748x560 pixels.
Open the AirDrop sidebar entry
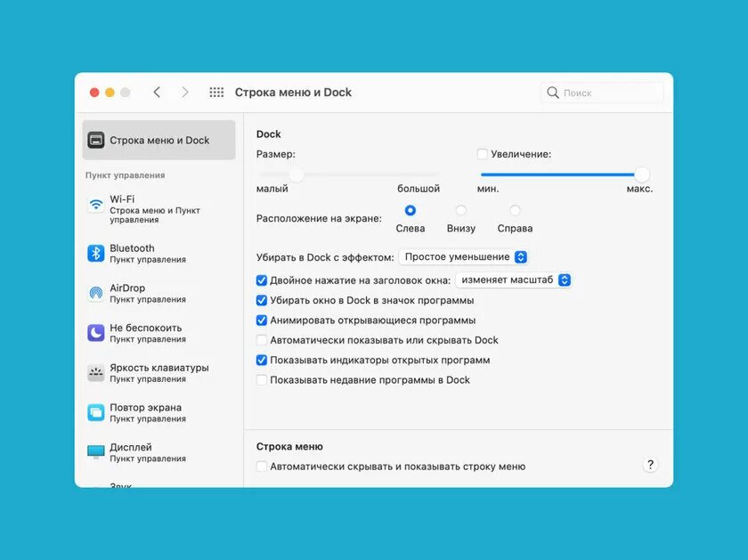(x=159, y=293)
